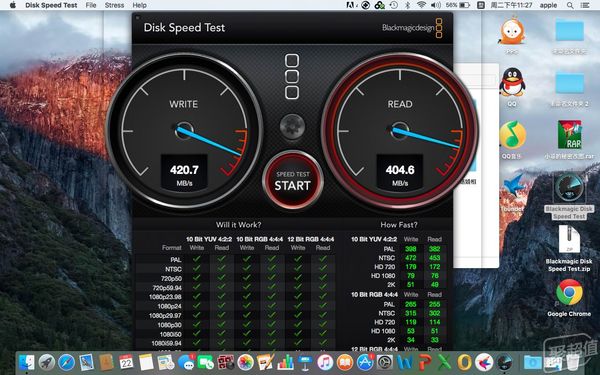The width and height of the screenshot is (600, 375).
Task: Click the Bluetooth status icon
Action: coord(408,5)
